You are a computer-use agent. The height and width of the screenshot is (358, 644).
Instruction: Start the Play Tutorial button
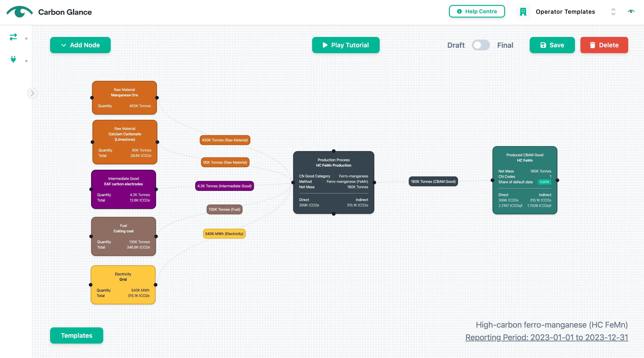pyautogui.click(x=346, y=45)
